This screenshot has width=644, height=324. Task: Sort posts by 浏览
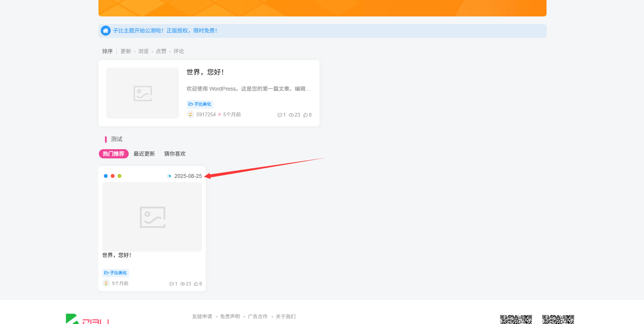pyautogui.click(x=143, y=51)
